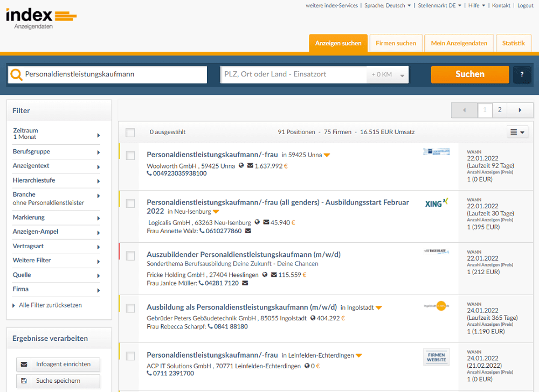Go to results page 2
Viewport: 539px width, 392px height.
click(500, 110)
